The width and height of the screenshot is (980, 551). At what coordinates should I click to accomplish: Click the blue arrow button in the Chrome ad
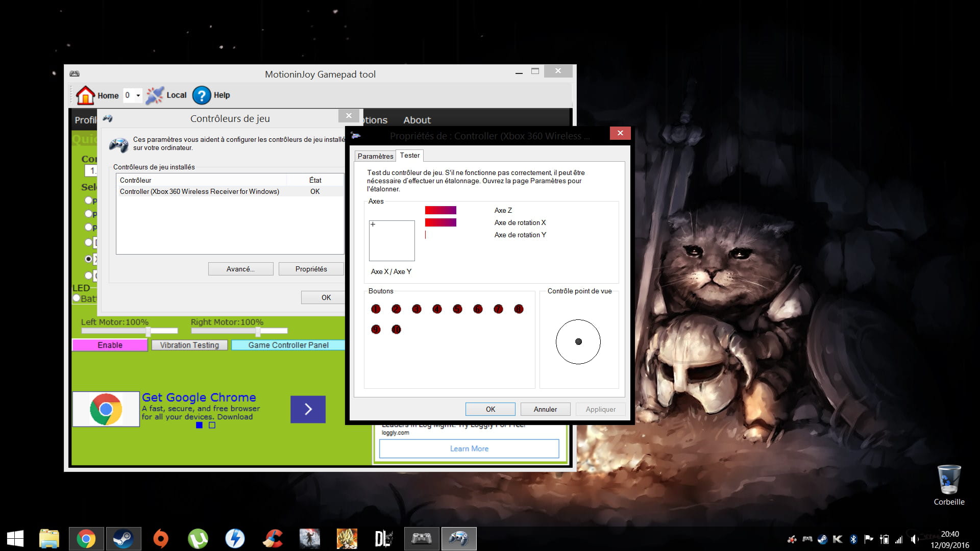click(308, 409)
